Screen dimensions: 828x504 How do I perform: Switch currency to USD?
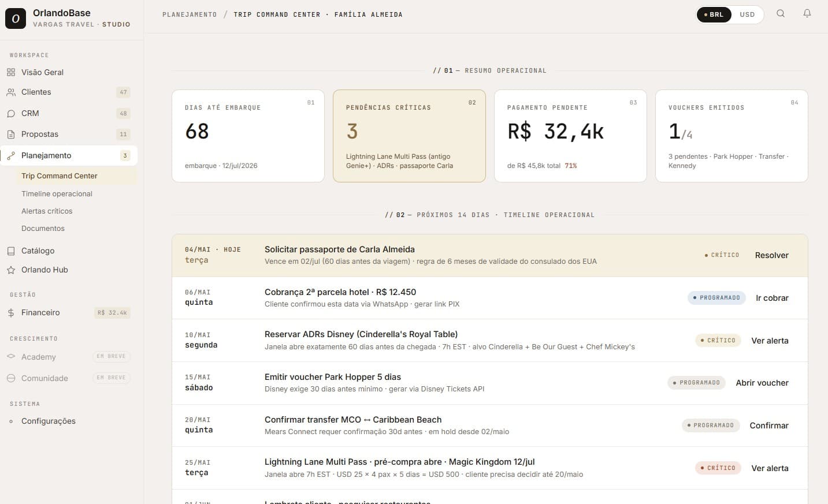click(747, 14)
